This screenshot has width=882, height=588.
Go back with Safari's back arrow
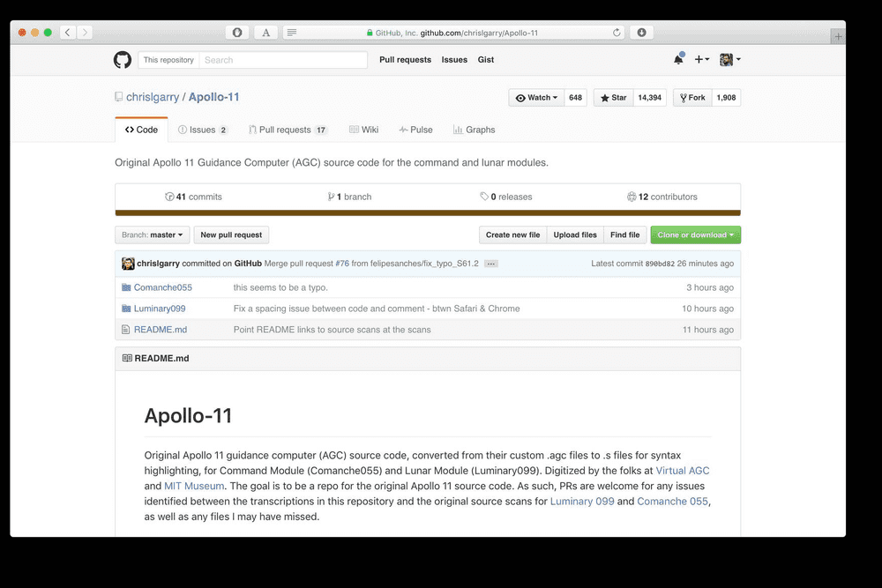(x=68, y=33)
